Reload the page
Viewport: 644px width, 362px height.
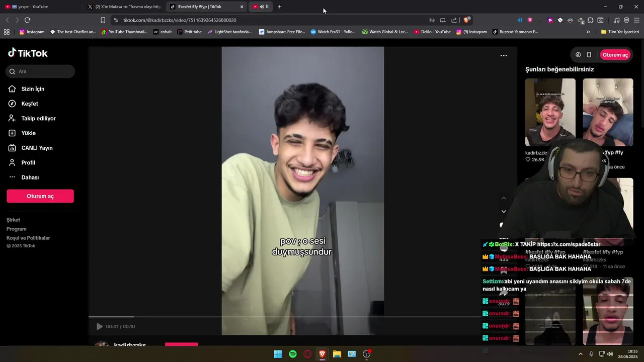[27, 20]
